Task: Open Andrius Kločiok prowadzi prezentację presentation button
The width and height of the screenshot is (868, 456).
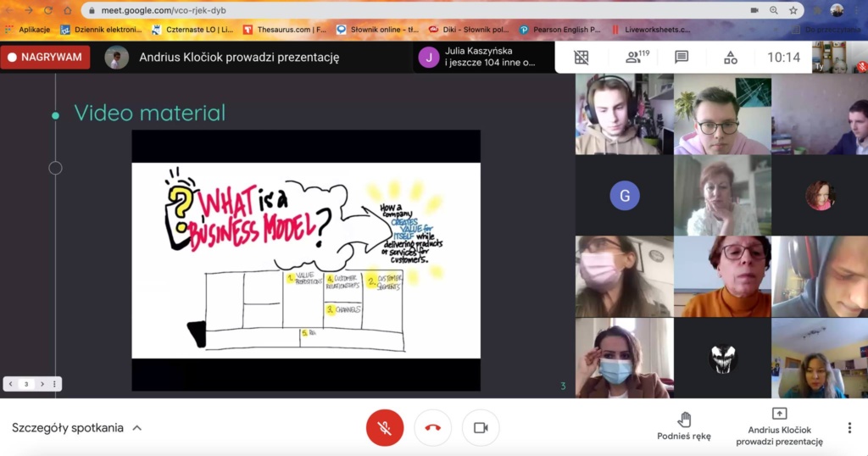Action: click(779, 426)
